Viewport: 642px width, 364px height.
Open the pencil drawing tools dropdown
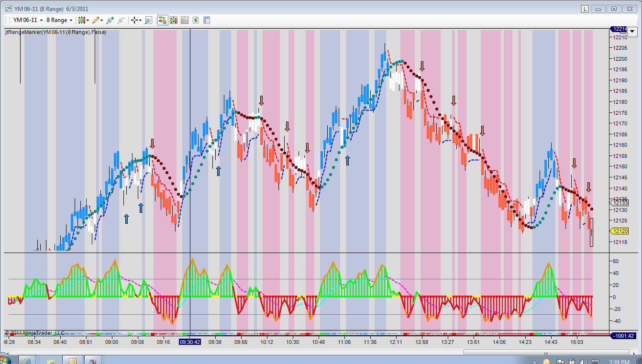[x=98, y=20]
